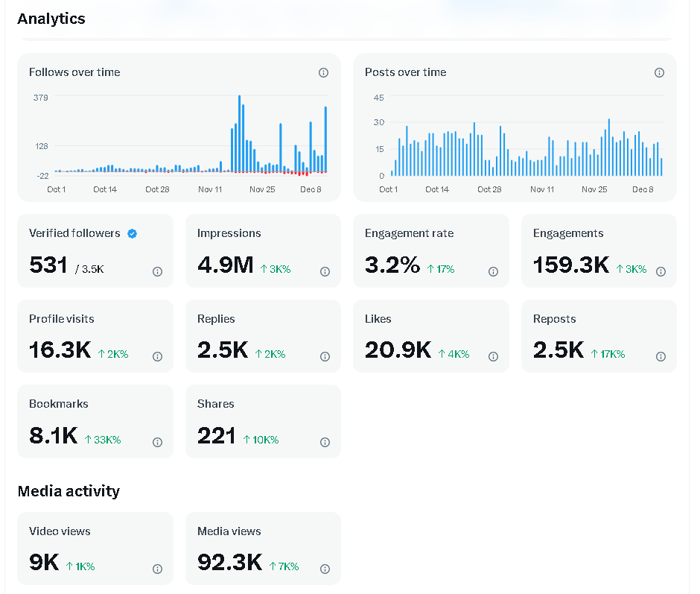Select the Media activity heading
Image resolution: width=700 pixels, height=594 pixels.
pyautogui.click(x=69, y=491)
